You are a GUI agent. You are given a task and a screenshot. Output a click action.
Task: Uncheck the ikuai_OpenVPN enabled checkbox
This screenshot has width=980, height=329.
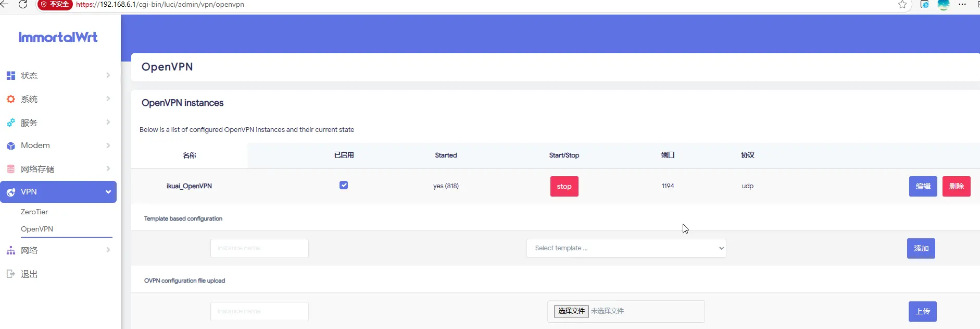click(344, 185)
